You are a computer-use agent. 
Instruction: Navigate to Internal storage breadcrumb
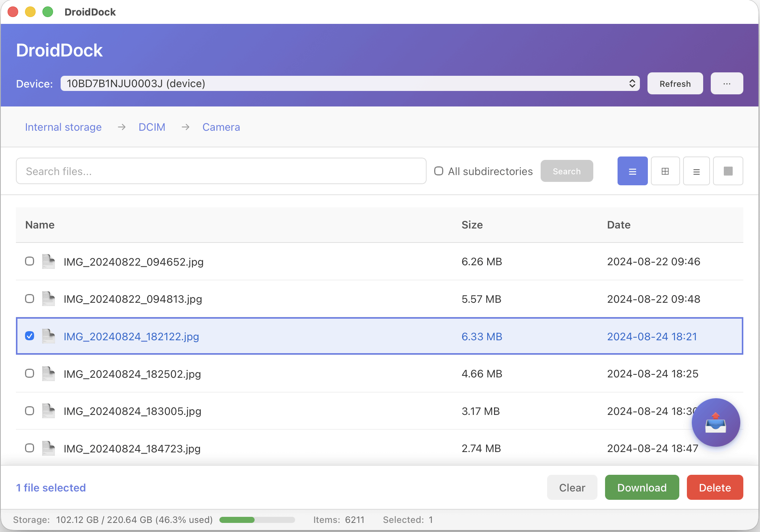[x=63, y=127]
